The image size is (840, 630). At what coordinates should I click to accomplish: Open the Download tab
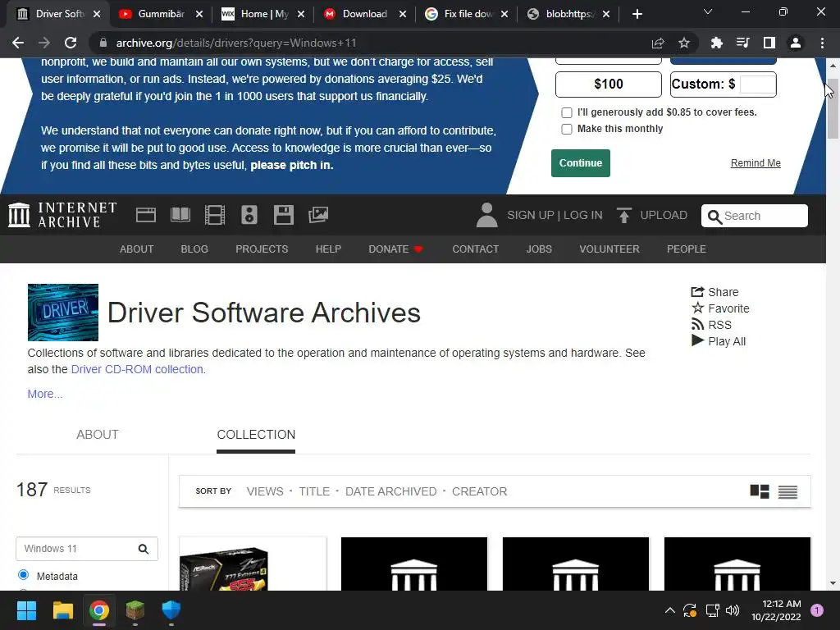click(x=365, y=14)
